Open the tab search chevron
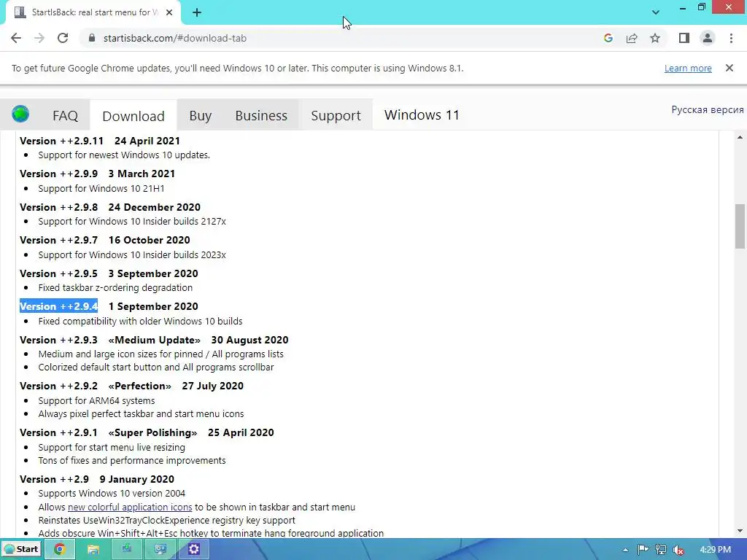 [656, 12]
